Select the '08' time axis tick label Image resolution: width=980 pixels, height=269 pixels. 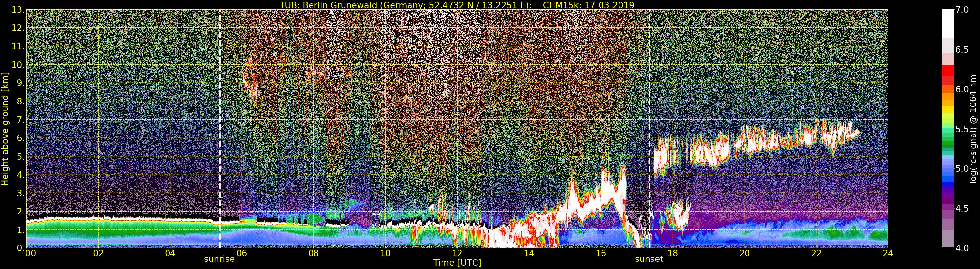click(313, 253)
